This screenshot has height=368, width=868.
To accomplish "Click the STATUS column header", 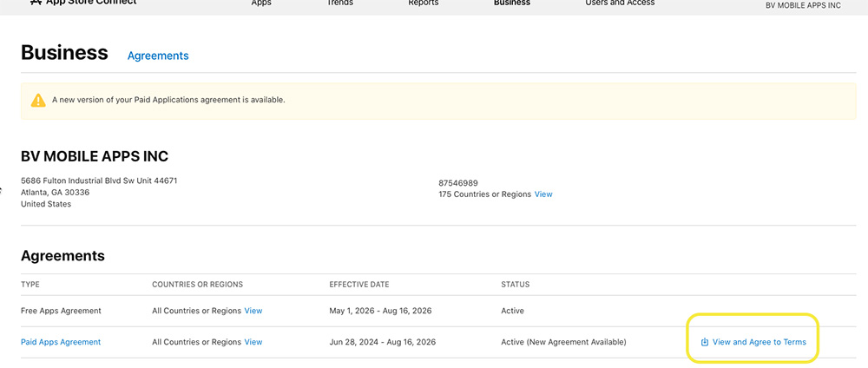I will click(516, 285).
